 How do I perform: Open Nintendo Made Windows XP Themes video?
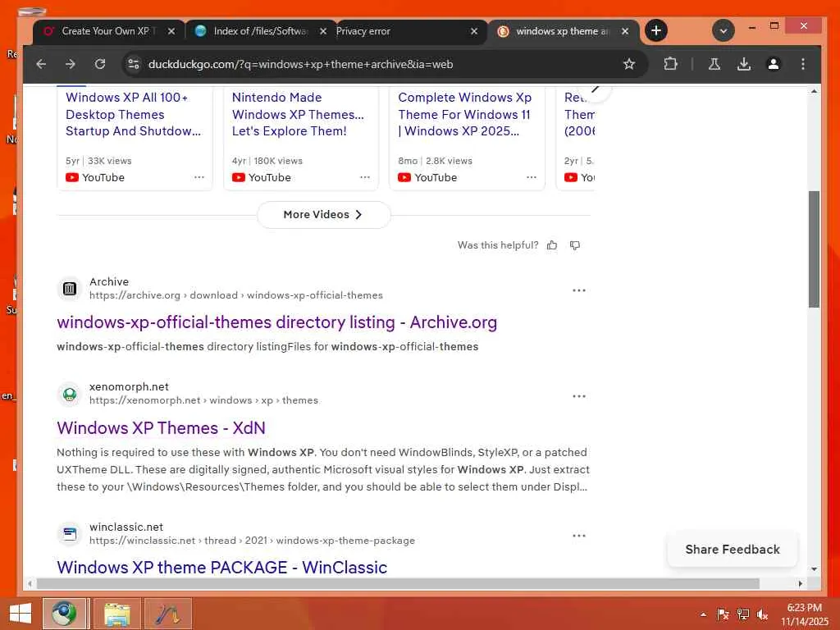(298, 114)
